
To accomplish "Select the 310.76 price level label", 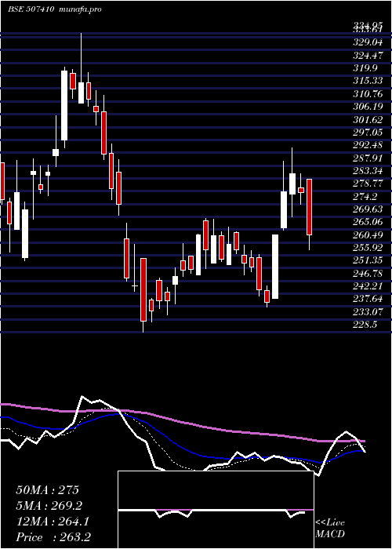I will (x=368, y=94).
